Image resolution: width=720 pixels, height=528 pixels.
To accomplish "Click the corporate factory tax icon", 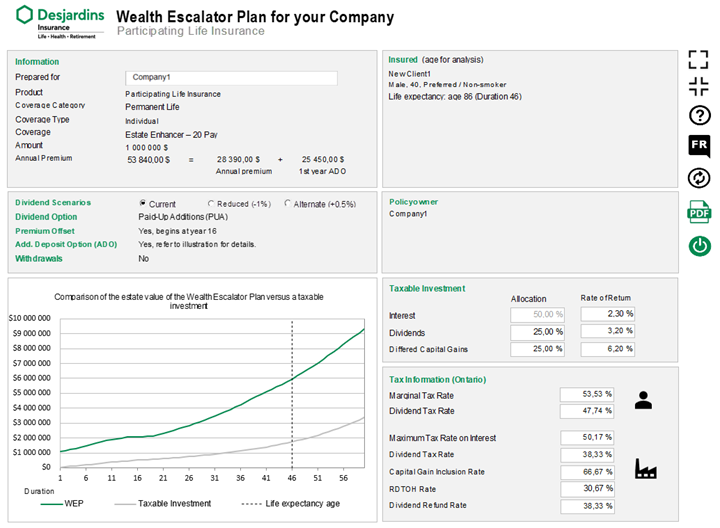I will [x=646, y=469].
